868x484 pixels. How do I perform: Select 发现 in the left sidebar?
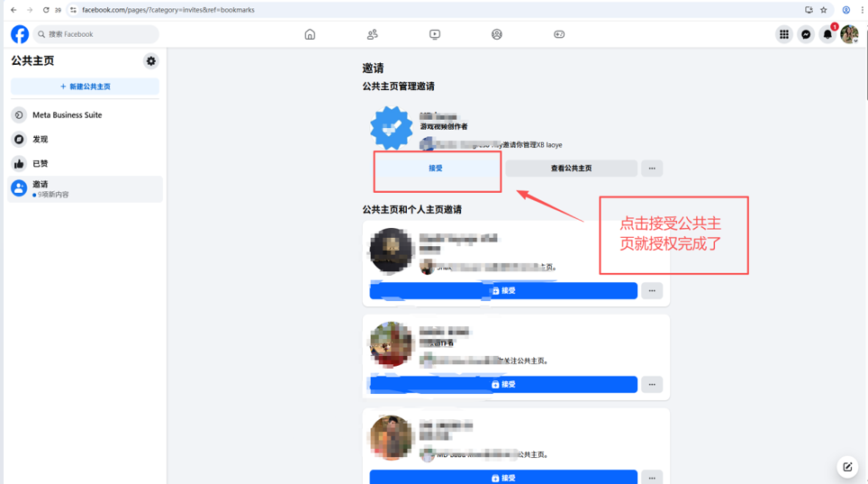coord(40,140)
